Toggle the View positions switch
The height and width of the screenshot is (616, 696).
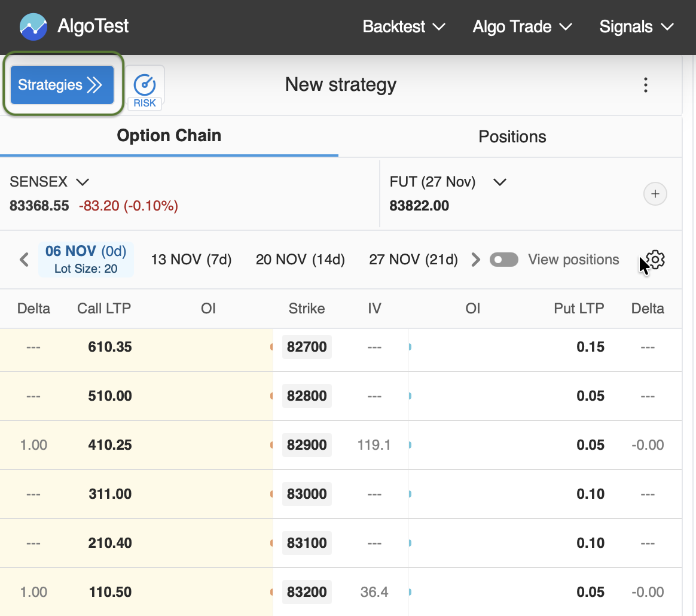(503, 260)
